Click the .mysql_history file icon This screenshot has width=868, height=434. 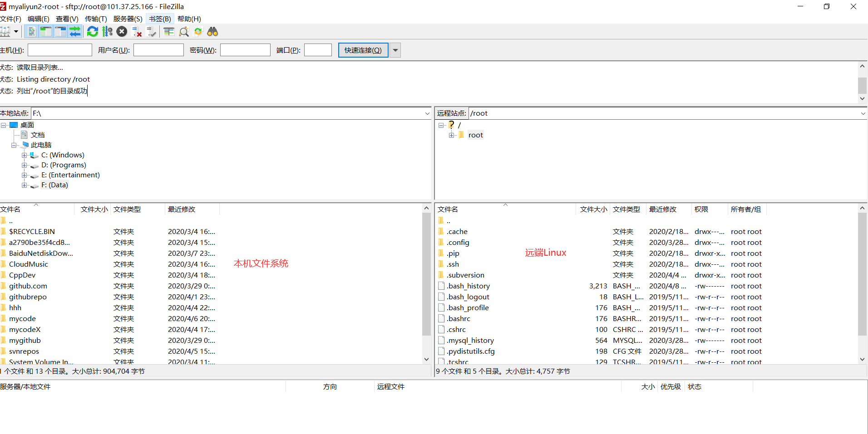point(441,340)
